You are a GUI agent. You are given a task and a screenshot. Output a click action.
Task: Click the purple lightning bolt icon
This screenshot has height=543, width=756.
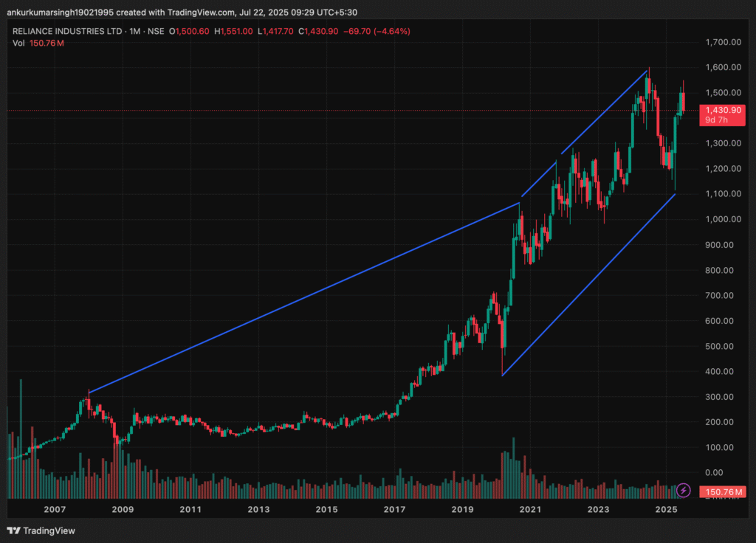point(683,491)
